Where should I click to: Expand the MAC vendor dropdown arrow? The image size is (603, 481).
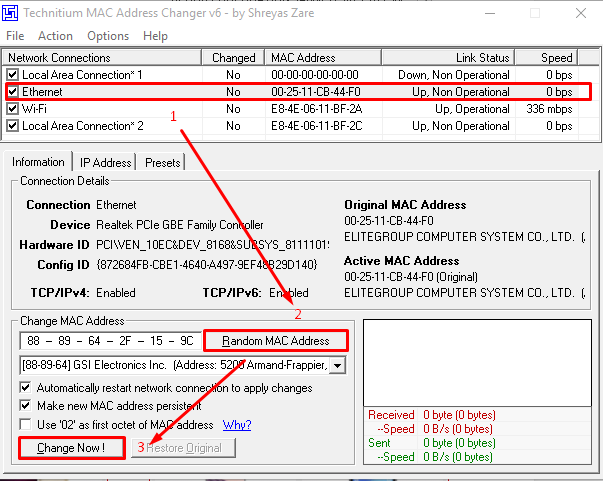[x=337, y=365]
